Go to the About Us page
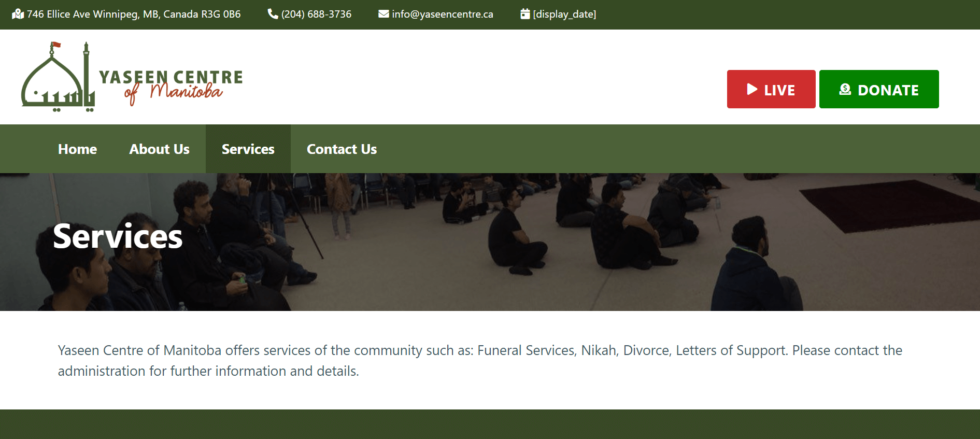This screenshot has height=439, width=980. tap(159, 149)
